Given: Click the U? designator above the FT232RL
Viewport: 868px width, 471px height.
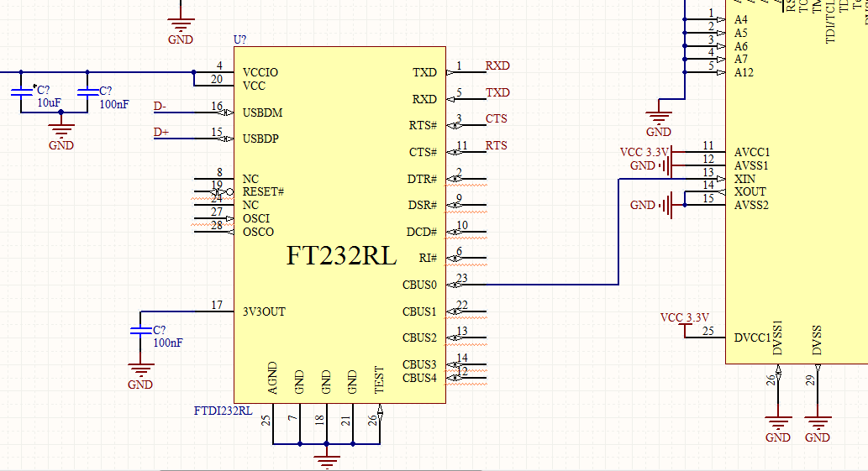Looking at the screenshot, I should point(239,39).
